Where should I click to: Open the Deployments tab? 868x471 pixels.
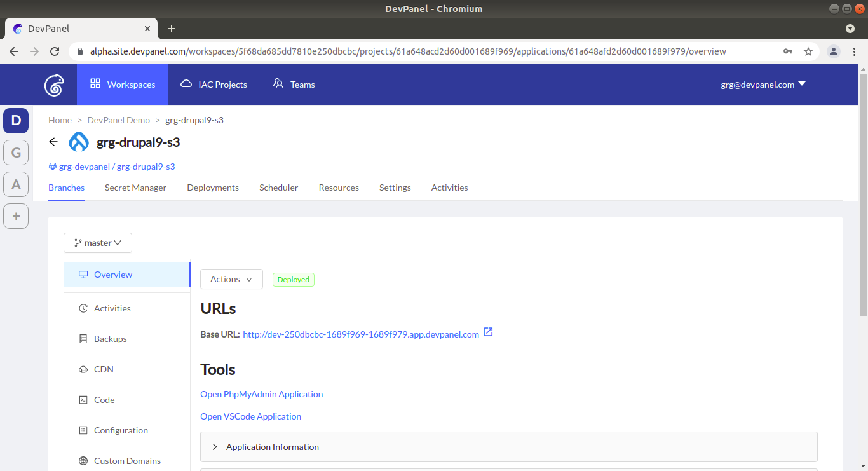(213, 188)
